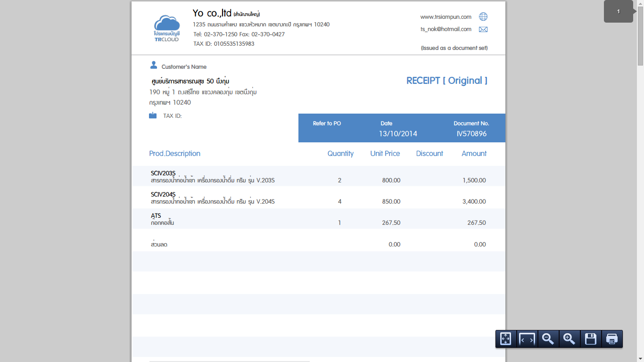Image resolution: width=644 pixels, height=362 pixels.
Task: Click the Customer's Name label
Action: pyautogui.click(x=184, y=67)
